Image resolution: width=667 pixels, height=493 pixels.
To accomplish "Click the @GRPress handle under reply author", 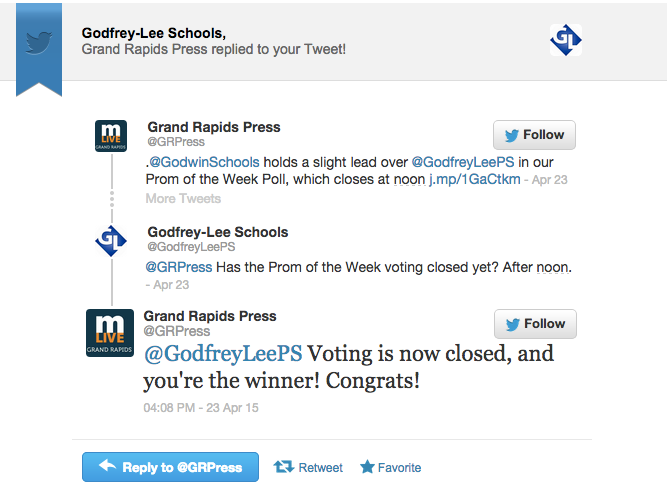I will [177, 331].
